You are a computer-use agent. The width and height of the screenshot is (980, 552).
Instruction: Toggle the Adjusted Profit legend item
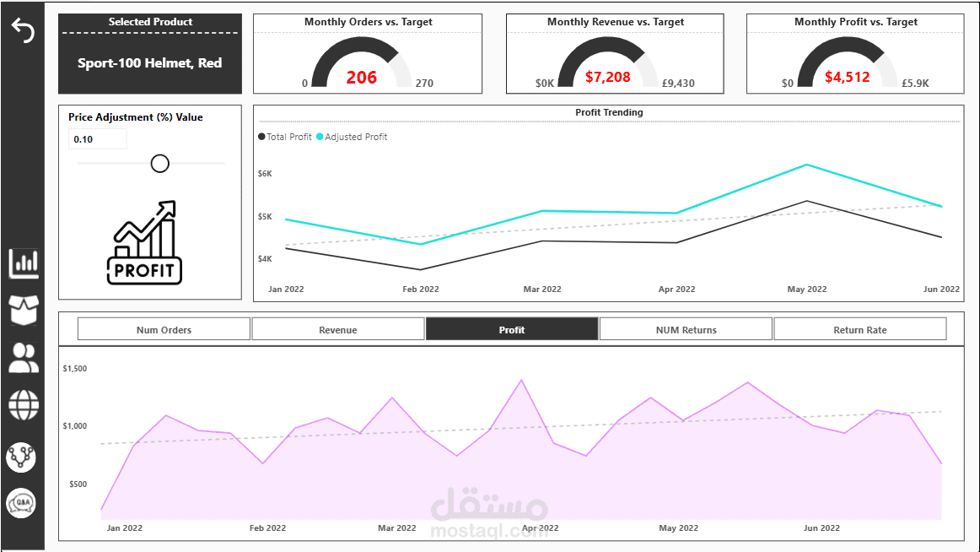coord(352,137)
